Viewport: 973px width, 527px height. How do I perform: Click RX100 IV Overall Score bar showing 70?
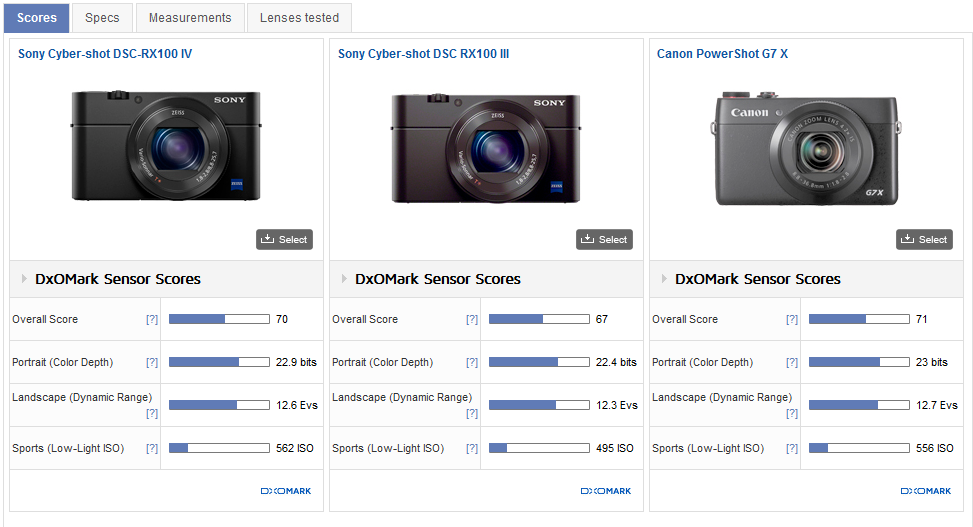(x=219, y=319)
